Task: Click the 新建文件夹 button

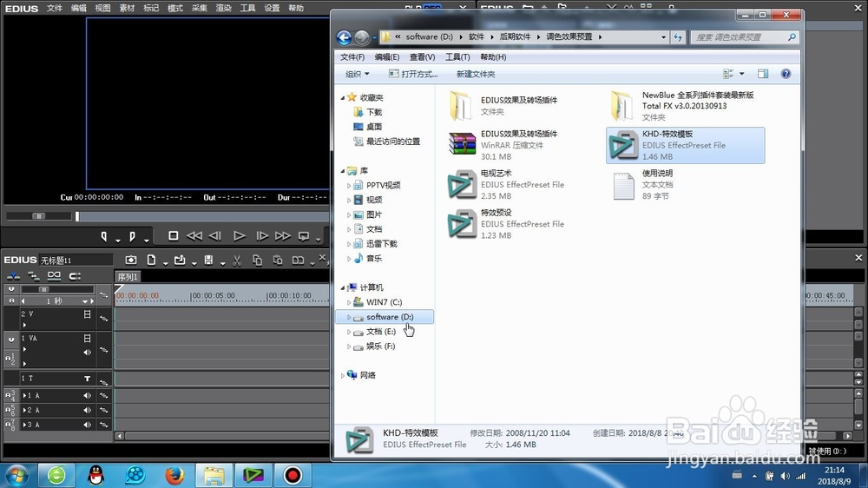Action: tap(476, 74)
